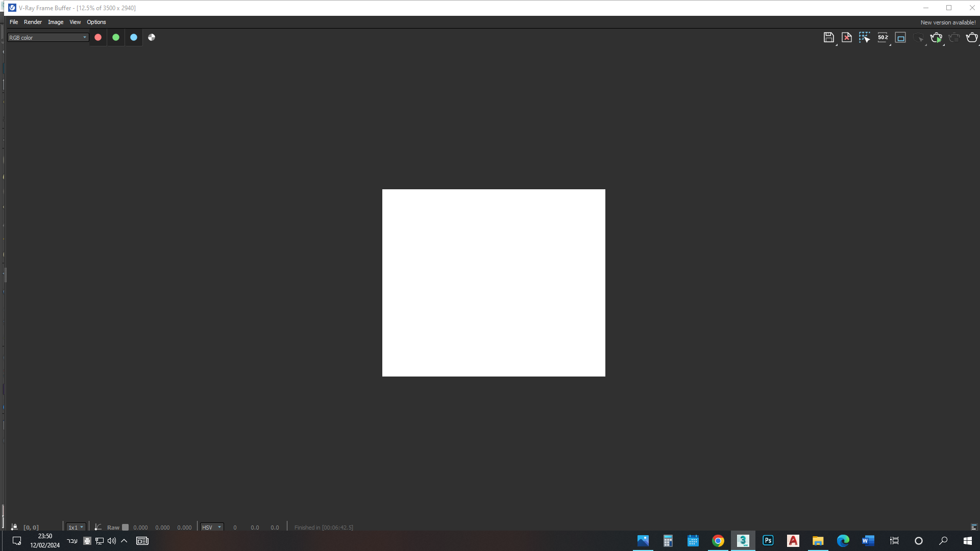Enable the region render tool
This screenshot has height=551, width=980.
click(x=865, y=37)
